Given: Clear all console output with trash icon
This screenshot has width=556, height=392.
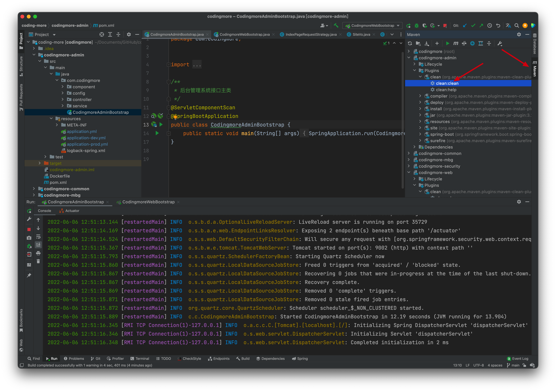Looking at the screenshot, I should (x=38, y=261).
